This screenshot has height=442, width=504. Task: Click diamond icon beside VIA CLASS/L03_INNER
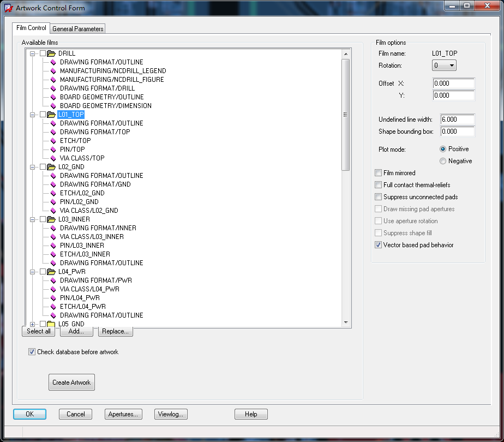coord(53,237)
